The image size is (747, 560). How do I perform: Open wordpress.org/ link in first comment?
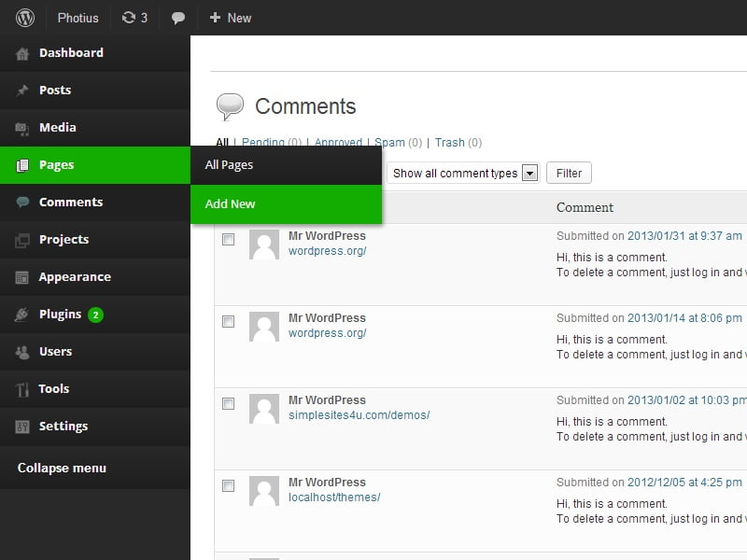click(328, 251)
